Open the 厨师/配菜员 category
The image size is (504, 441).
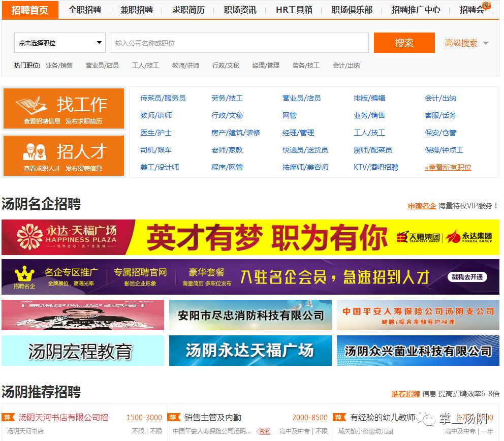coord(373,150)
